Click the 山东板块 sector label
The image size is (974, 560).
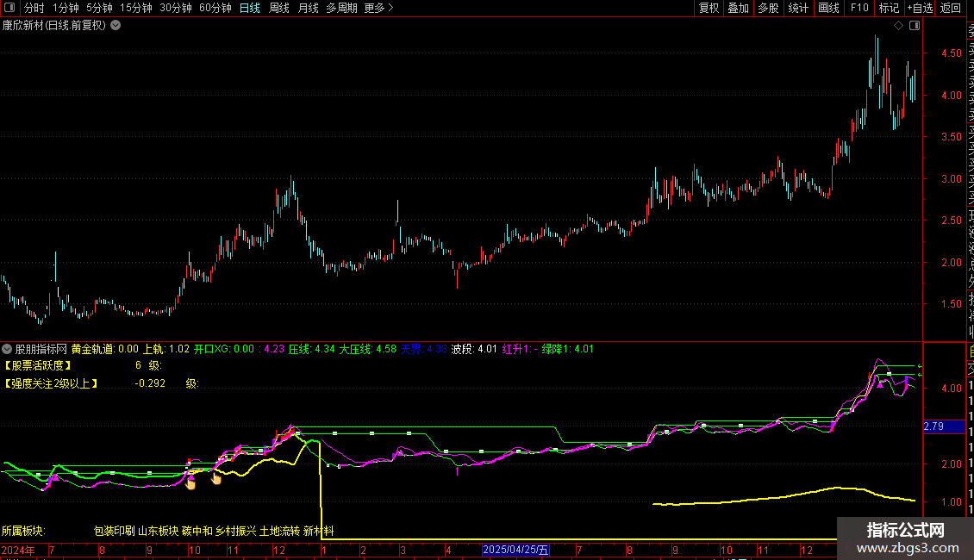[x=159, y=531]
